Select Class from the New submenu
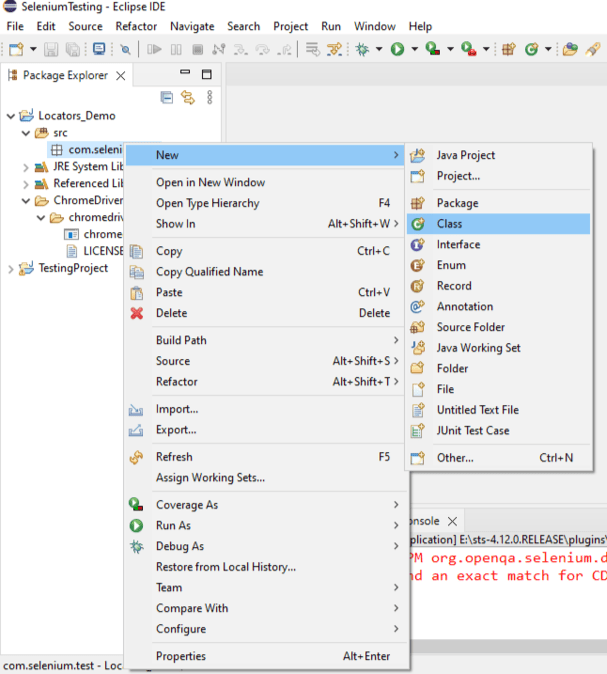The width and height of the screenshot is (607, 674). (498, 224)
